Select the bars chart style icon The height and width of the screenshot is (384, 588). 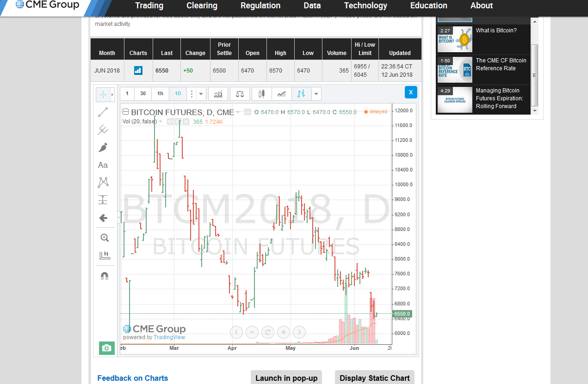[x=301, y=94]
